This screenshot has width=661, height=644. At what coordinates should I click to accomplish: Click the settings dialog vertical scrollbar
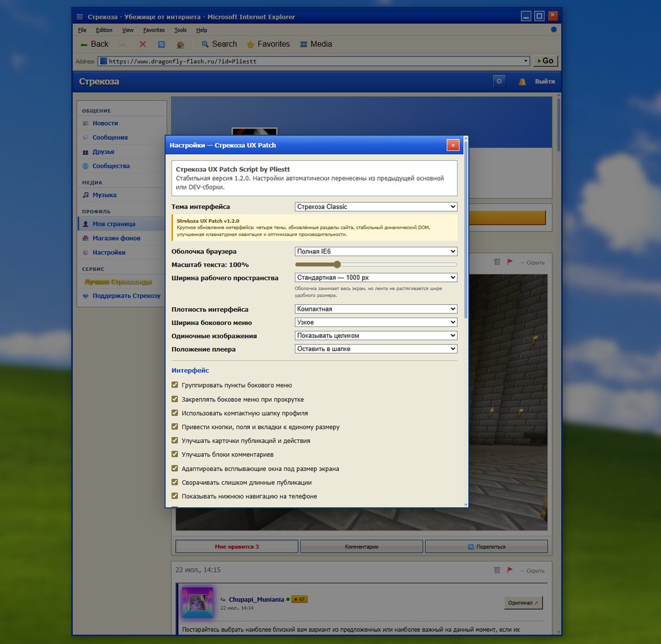click(466, 230)
